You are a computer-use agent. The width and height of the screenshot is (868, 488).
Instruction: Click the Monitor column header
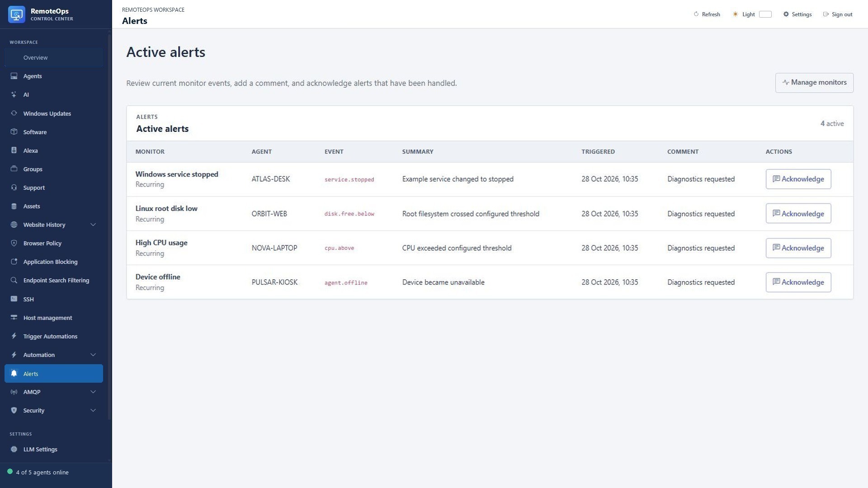coord(150,151)
